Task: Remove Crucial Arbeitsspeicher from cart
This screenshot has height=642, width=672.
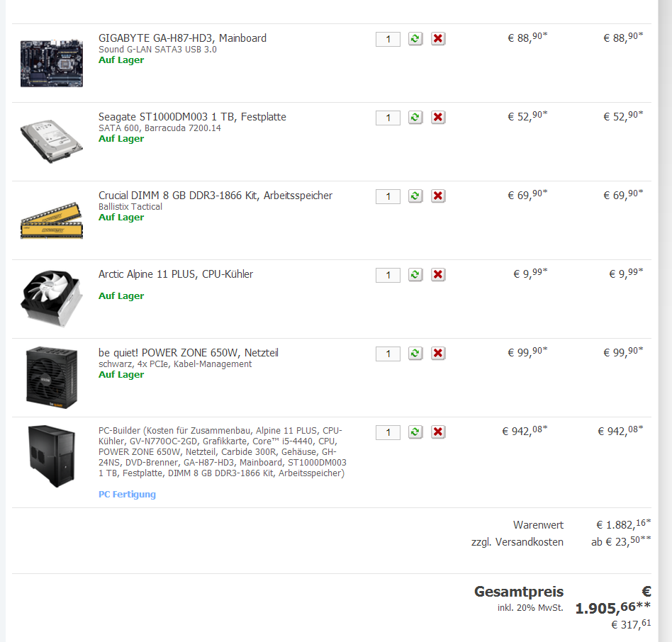Action: point(438,196)
